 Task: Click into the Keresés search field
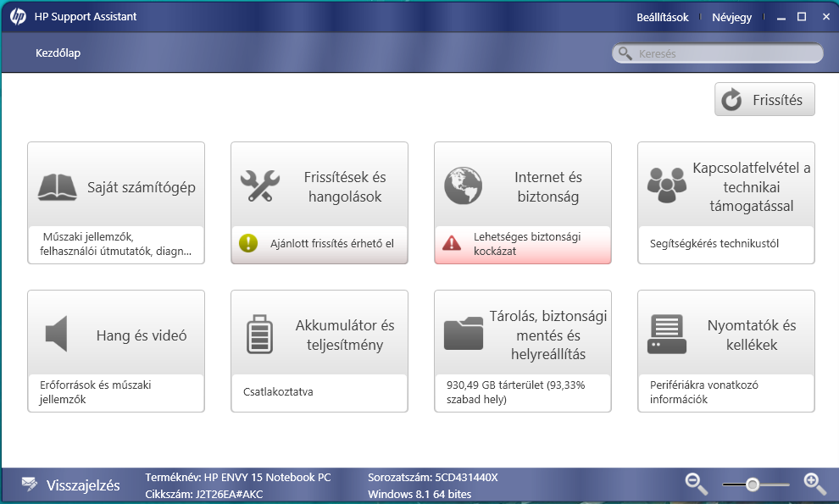(x=718, y=53)
